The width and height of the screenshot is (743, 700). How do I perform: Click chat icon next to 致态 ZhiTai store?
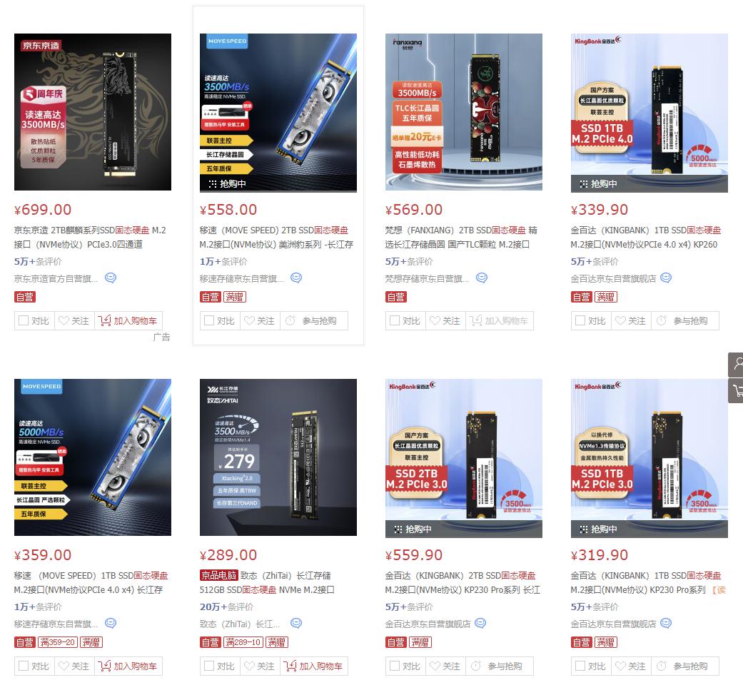296,623
